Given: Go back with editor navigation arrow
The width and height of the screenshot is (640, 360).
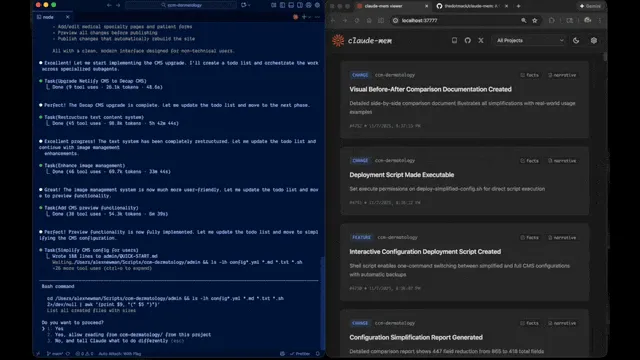Looking at the screenshot, I should tap(109, 5).
